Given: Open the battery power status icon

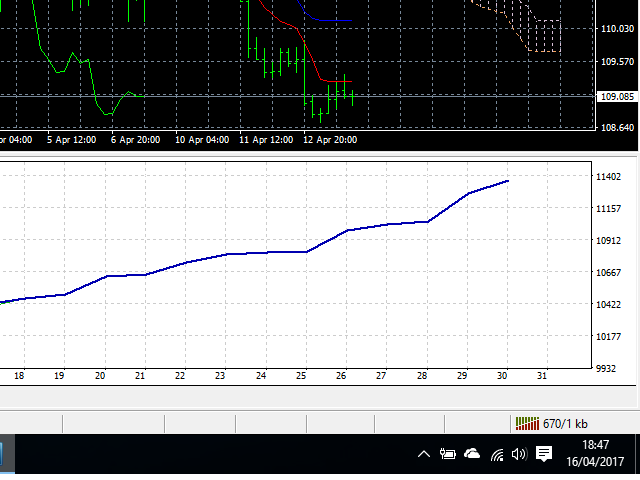Looking at the screenshot, I should click(x=447, y=454).
